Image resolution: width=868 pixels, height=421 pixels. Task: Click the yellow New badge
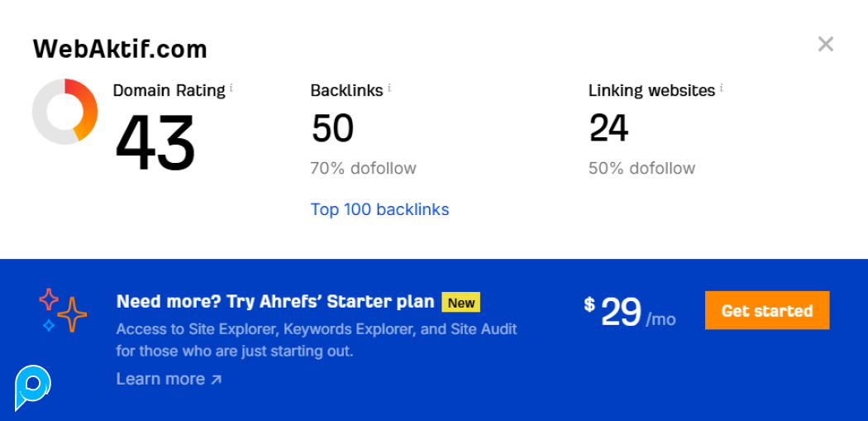[460, 303]
